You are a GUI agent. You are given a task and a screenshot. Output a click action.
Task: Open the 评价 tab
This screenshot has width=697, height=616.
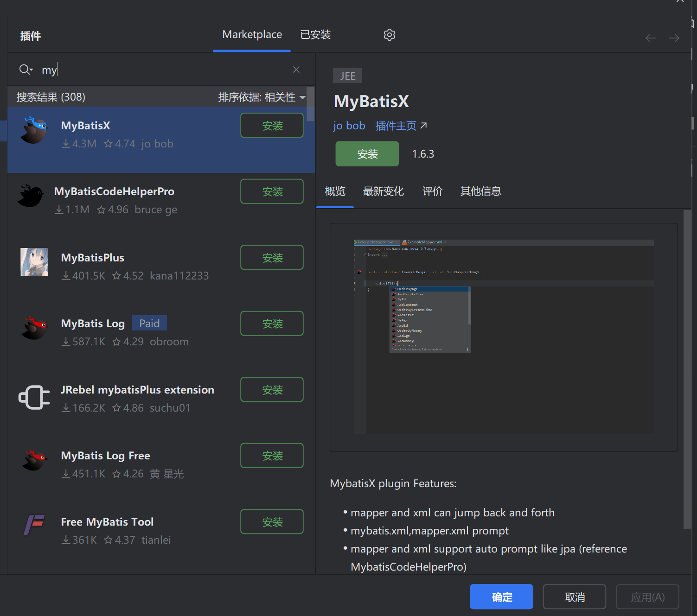point(432,191)
